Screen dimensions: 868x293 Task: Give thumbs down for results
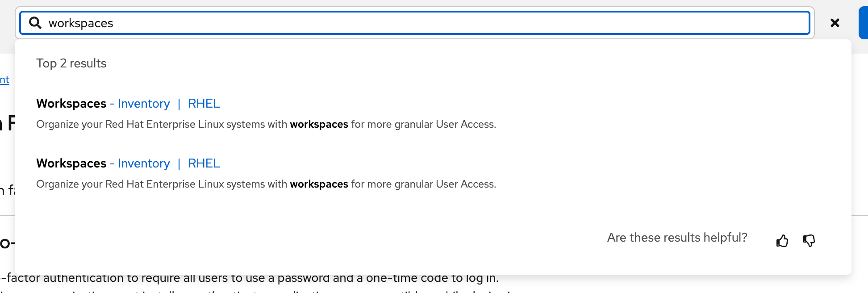point(809,241)
